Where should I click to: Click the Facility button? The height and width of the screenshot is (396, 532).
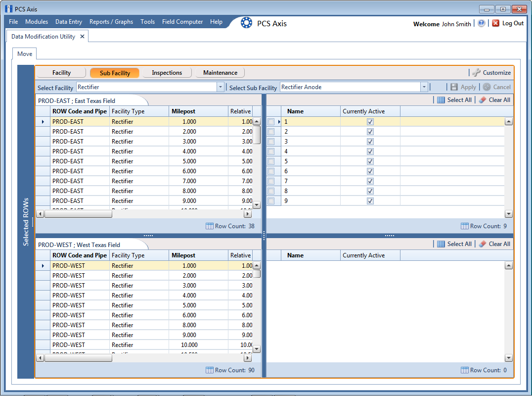click(x=61, y=73)
